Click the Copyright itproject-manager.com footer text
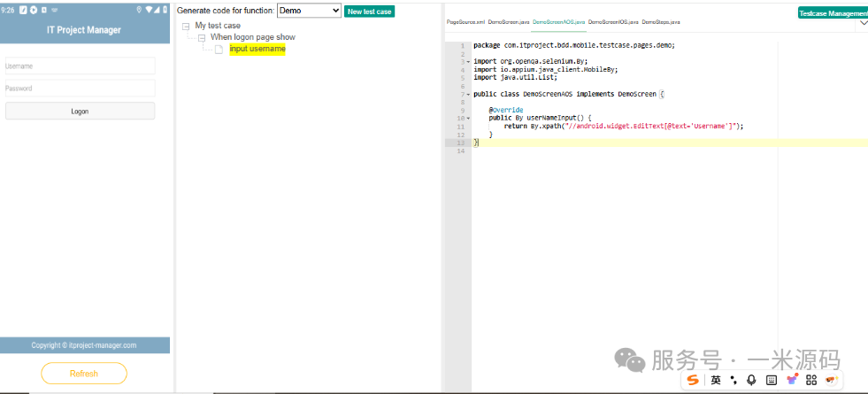 click(x=84, y=345)
